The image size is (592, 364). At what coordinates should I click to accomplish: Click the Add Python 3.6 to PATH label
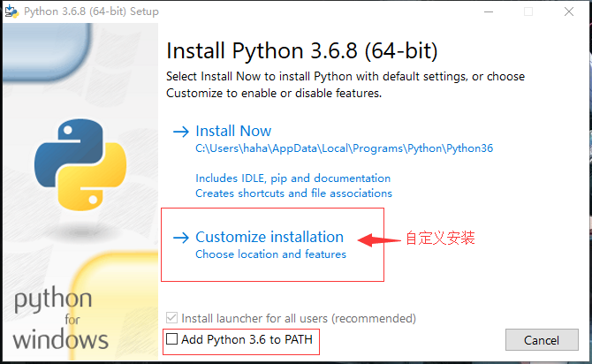pos(247,339)
